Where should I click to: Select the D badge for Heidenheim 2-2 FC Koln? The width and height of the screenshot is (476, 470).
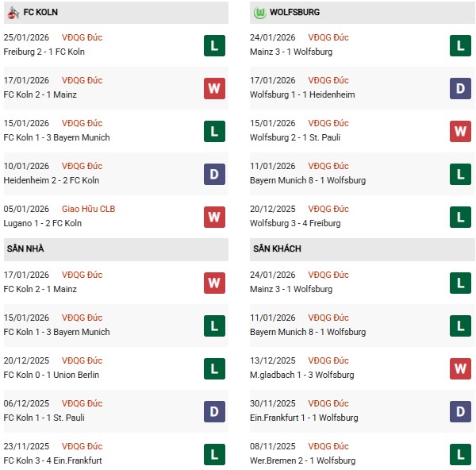click(x=213, y=174)
